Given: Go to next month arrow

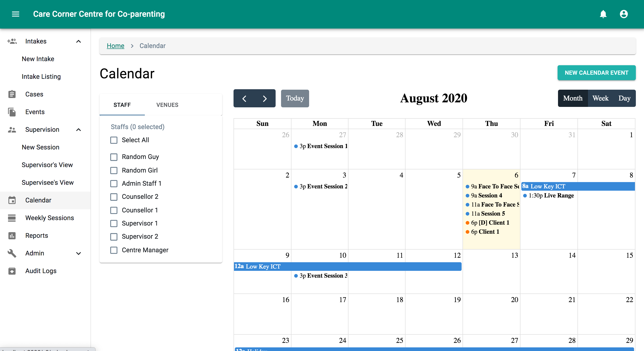Looking at the screenshot, I should click(x=265, y=98).
